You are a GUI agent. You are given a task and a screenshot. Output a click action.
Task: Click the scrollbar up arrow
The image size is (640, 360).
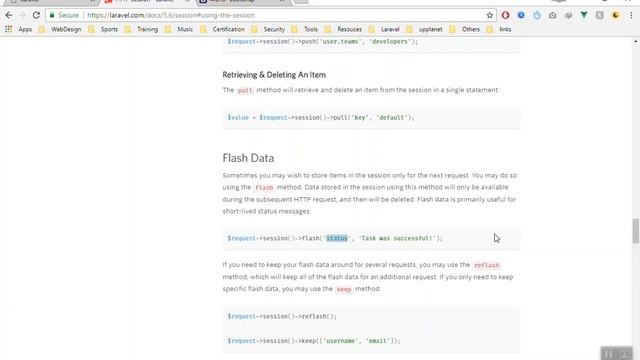pos(636,42)
